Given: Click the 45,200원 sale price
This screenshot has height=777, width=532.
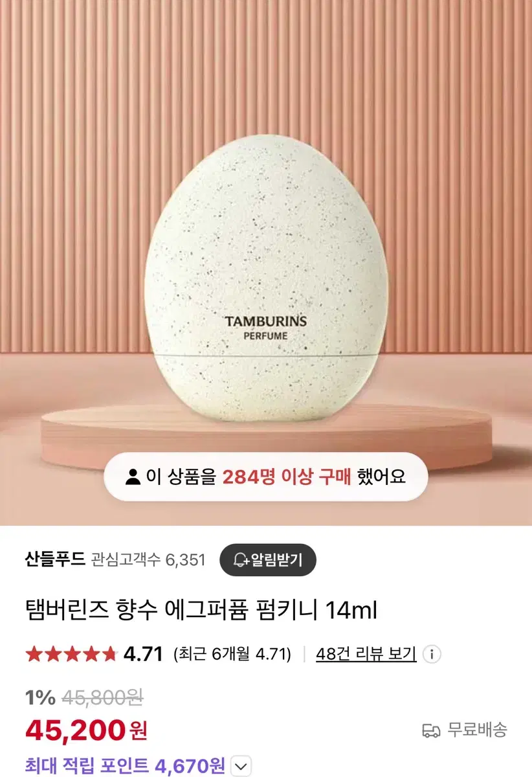Looking at the screenshot, I should point(86,730).
